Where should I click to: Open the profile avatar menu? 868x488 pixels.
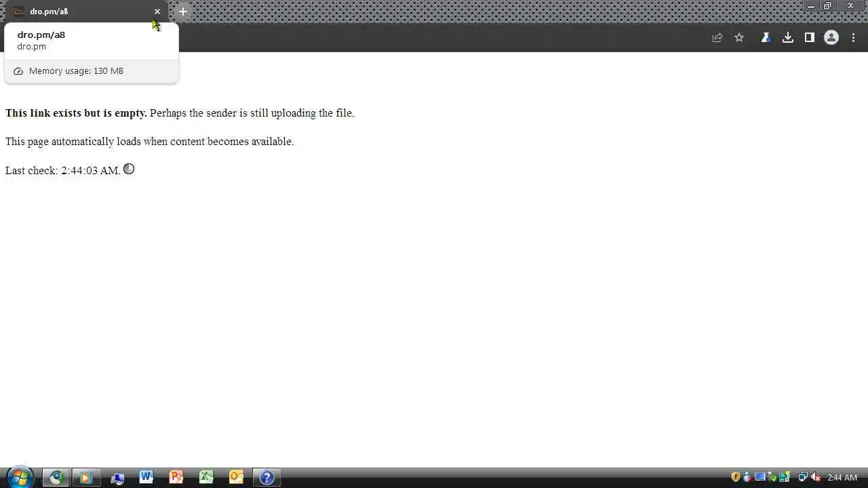(831, 38)
